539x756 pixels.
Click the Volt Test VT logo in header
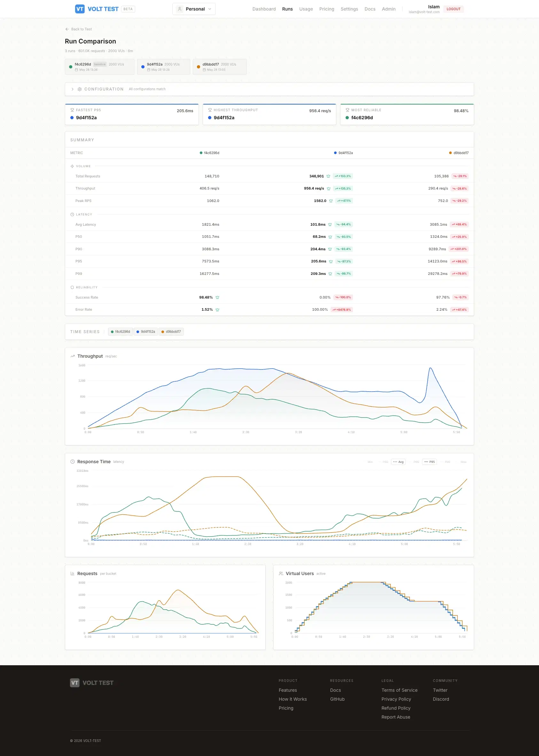pyautogui.click(x=80, y=9)
